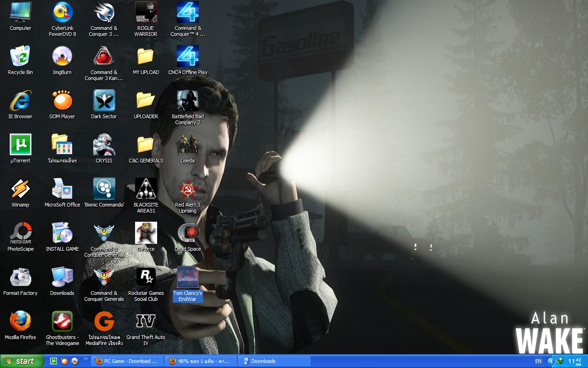Select the Liseda desktop icon

coord(188,149)
